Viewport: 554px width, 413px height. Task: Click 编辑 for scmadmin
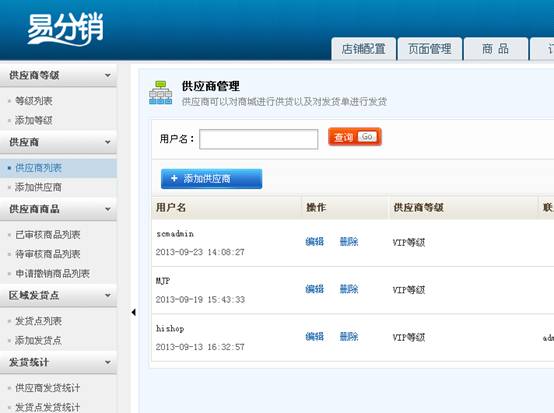314,242
